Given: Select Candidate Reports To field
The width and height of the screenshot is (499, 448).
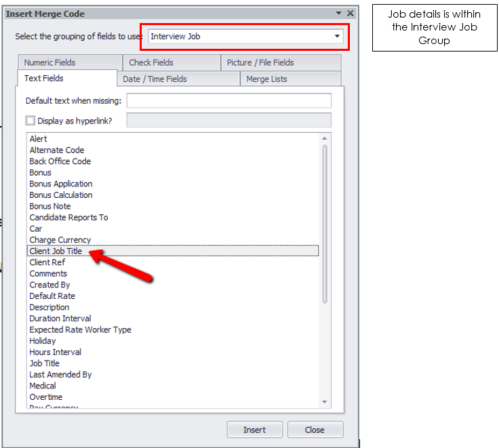Looking at the screenshot, I should (x=68, y=218).
